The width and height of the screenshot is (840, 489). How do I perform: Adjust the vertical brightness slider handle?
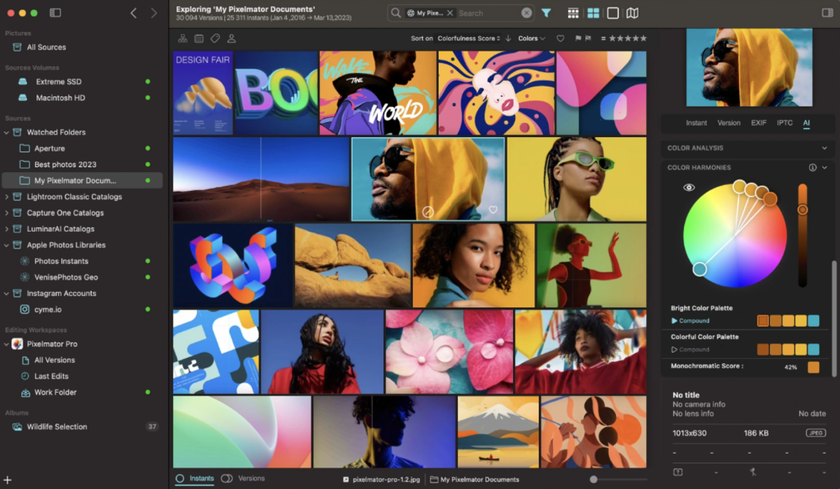point(802,209)
